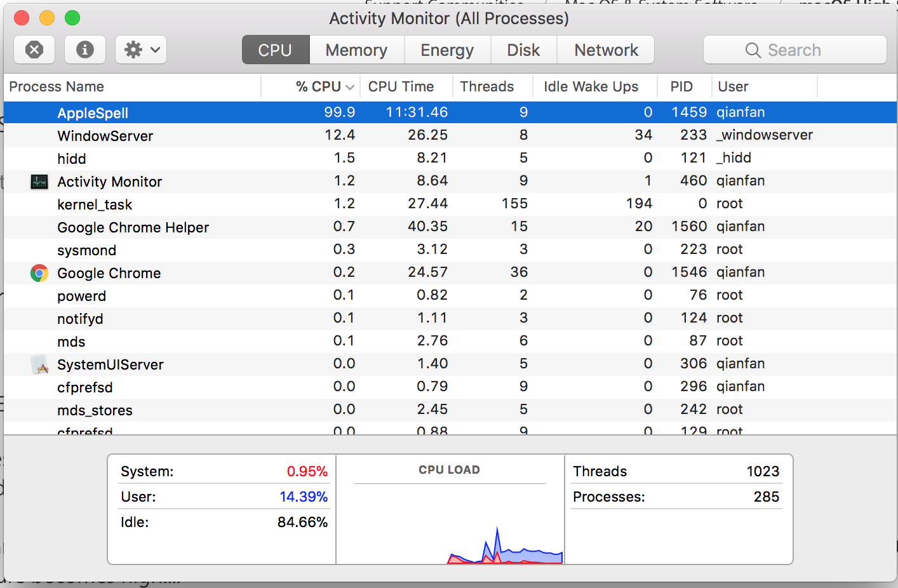Click the magnifying glass search icon

point(753,50)
